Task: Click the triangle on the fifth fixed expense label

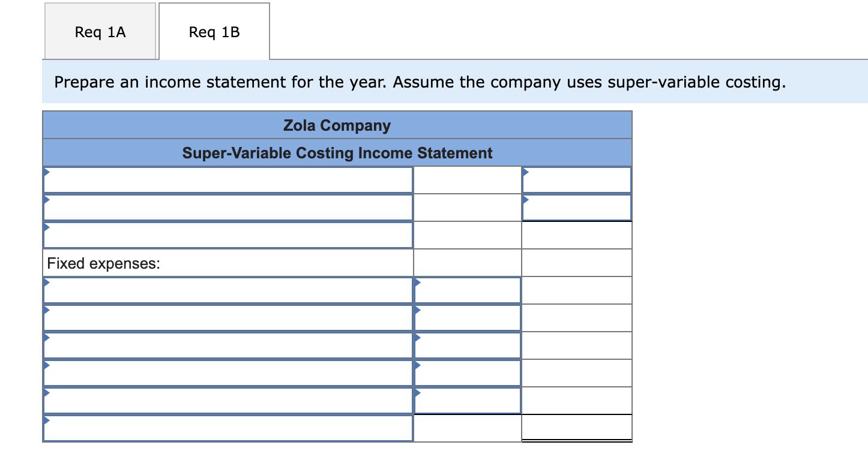Action: pyautogui.click(x=47, y=393)
